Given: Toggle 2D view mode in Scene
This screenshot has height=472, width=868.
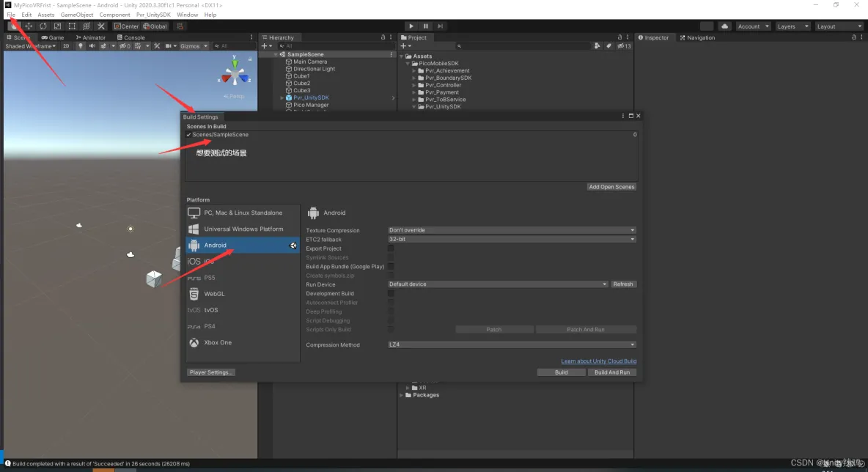Looking at the screenshot, I should coord(66,46).
